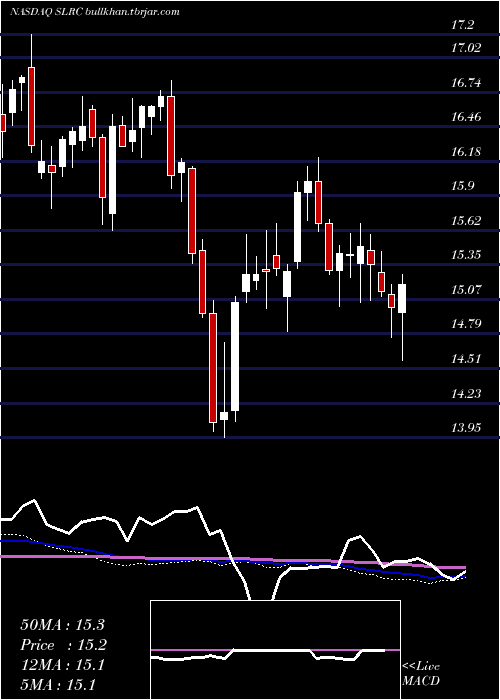
Task: Click the tall red candle with the highest wick above 17.2
Action: (31, 94)
